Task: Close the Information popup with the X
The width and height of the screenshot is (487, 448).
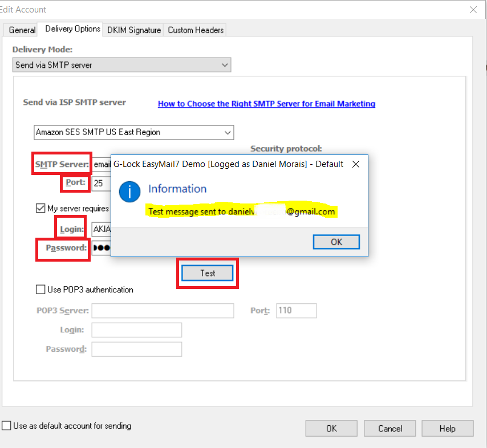Action: [356, 164]
